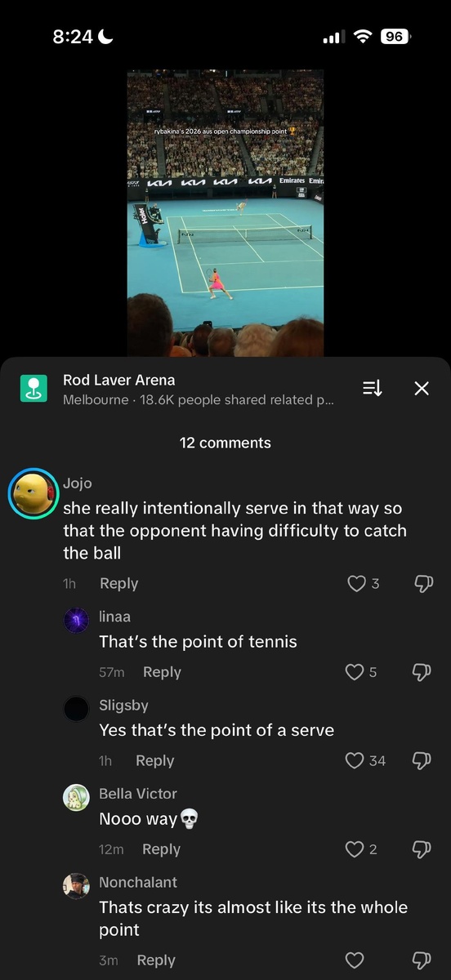Like Nonchalant's comment
Image resolution: width=451 pixels, height=980 pixels.
pyautogui.click(x=354, y=960)
